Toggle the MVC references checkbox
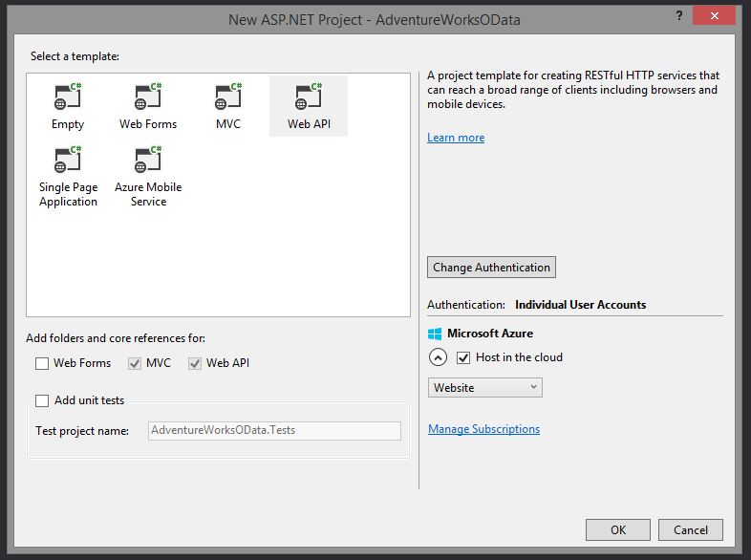 tap(135, 363)
